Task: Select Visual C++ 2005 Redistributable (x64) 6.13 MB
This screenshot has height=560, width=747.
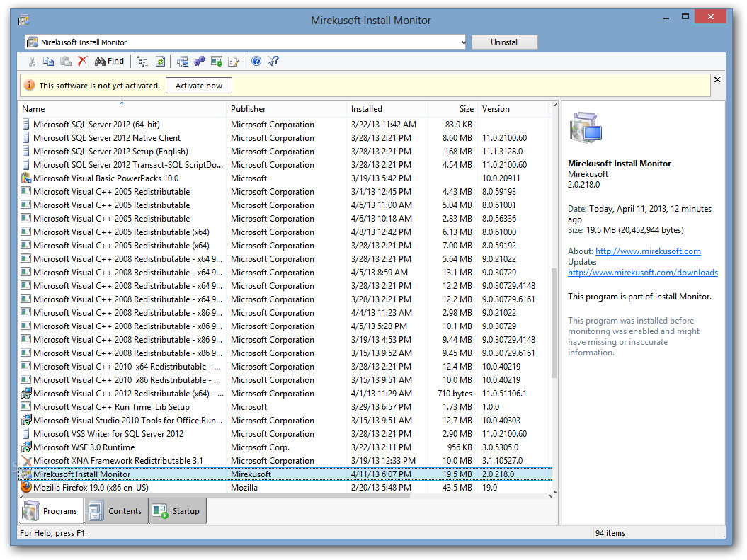Action: click(285, 232)
